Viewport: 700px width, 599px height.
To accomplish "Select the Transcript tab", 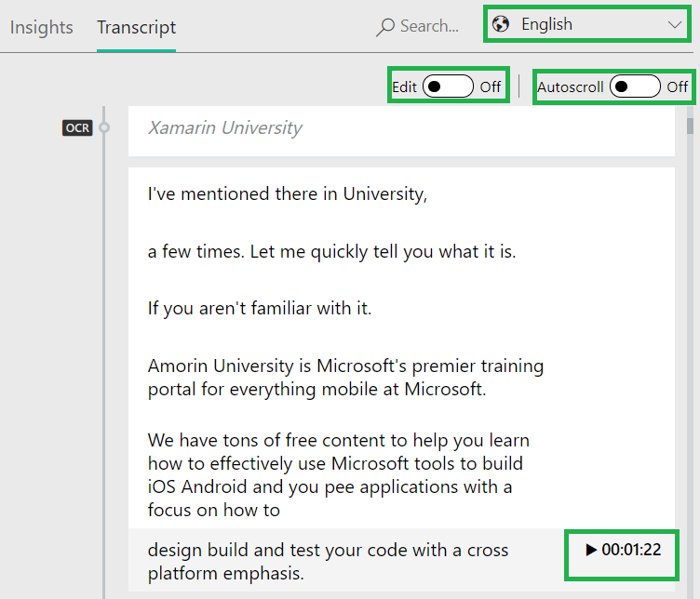I will pyautogui.click(x=136, y=27).
